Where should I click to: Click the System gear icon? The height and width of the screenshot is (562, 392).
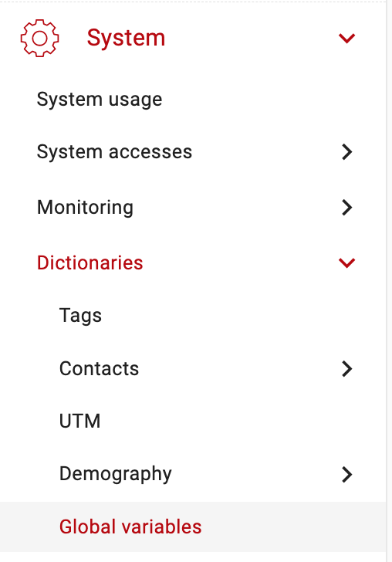[39, 38]
